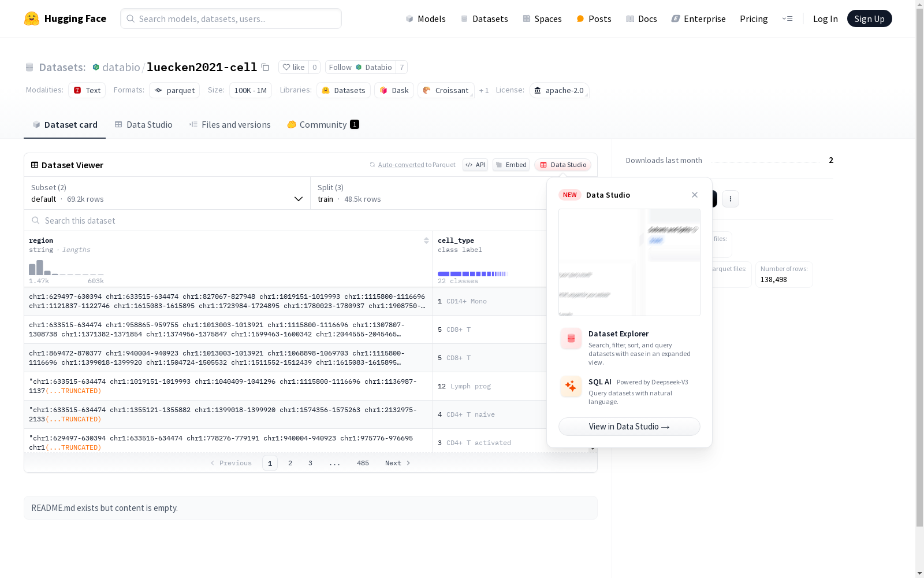
Task: Open the Files and versions tab
Action: click(x=230, y=125)
